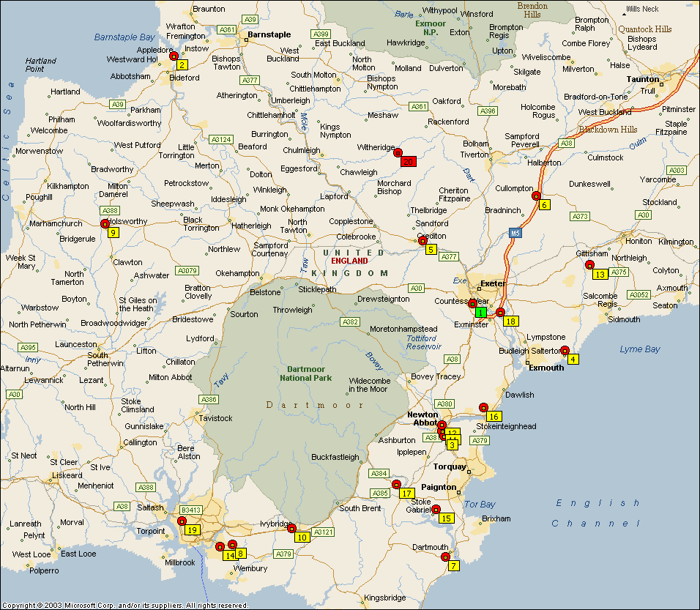The image size is (700, 610).
Task: Click marker 19 near Saltash
Action: pyautogui.click(x=192, y=529)
